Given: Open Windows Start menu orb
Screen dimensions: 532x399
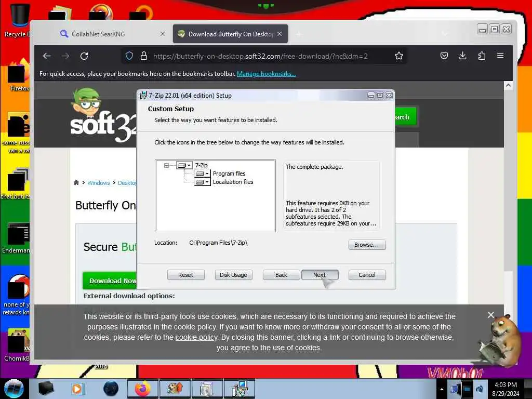Looking at the screenshot, I should (x=14, y=389).
